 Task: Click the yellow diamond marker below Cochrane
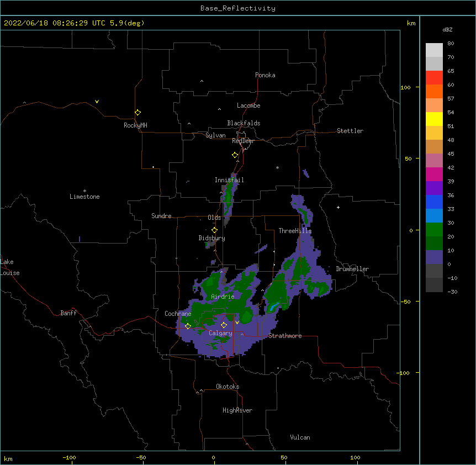[x=188, y=326]
